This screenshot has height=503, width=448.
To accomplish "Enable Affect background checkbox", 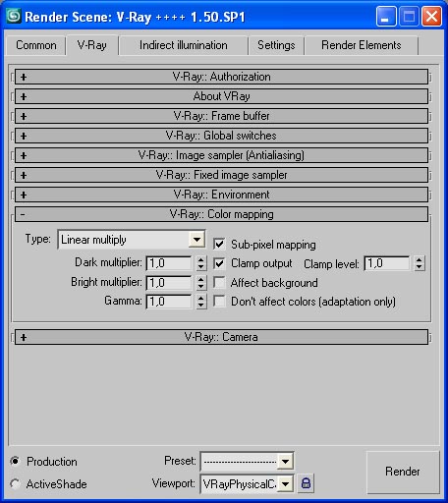I will coord(219,283).
